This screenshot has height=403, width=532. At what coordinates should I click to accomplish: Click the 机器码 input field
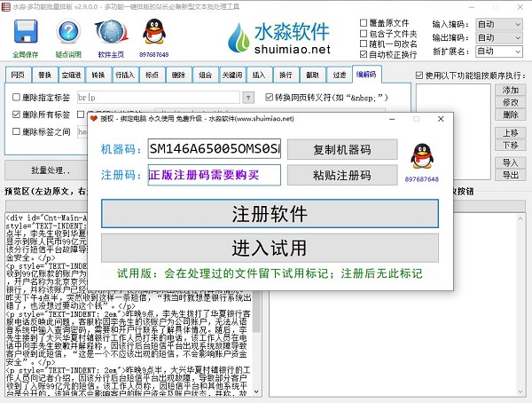(215, 149)
